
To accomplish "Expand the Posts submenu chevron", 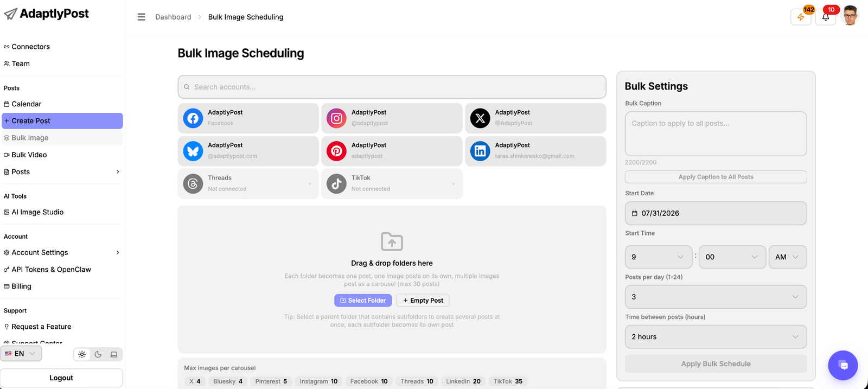I will (118, 172).
